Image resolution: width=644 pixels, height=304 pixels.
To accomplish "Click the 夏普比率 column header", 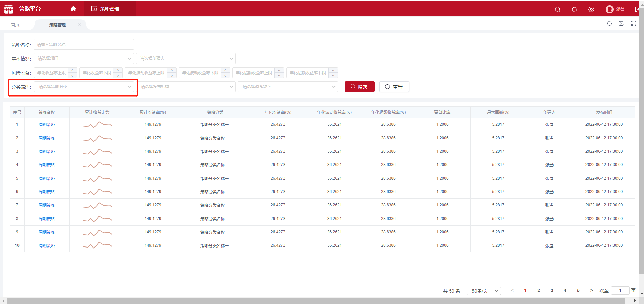I will (x=442, y=112).
